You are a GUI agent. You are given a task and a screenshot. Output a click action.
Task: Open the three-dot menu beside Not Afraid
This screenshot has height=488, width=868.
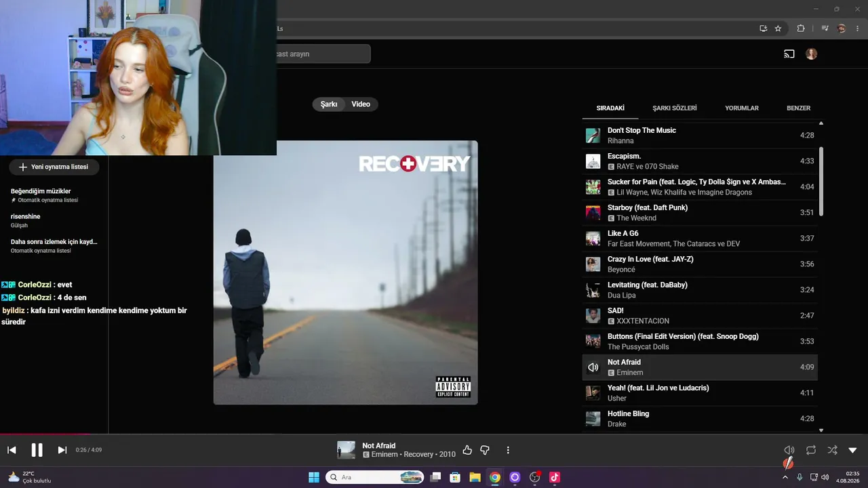(508, 450)
